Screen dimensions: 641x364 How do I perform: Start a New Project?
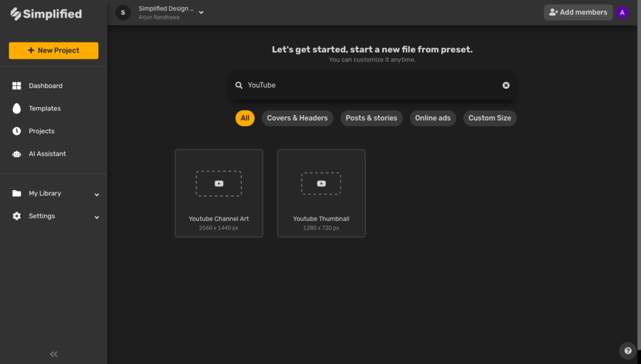click(54, 50)
